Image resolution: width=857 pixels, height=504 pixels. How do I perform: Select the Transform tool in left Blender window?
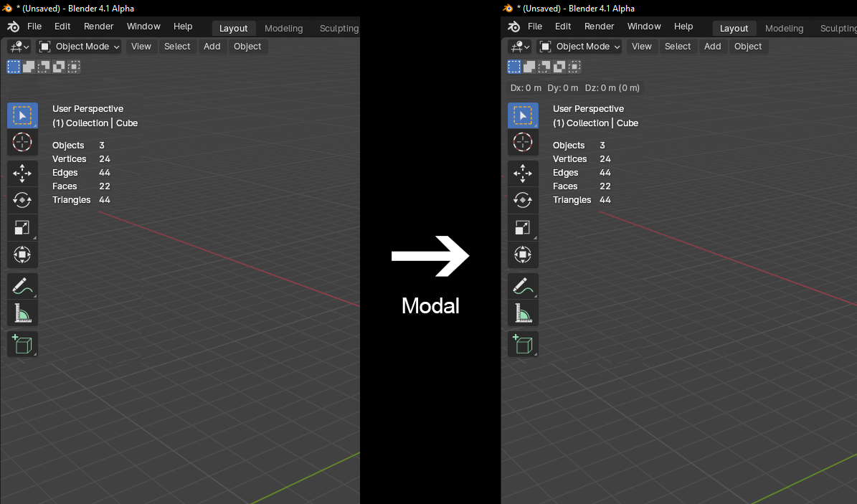pyautogui.click(x=22, y=255)
